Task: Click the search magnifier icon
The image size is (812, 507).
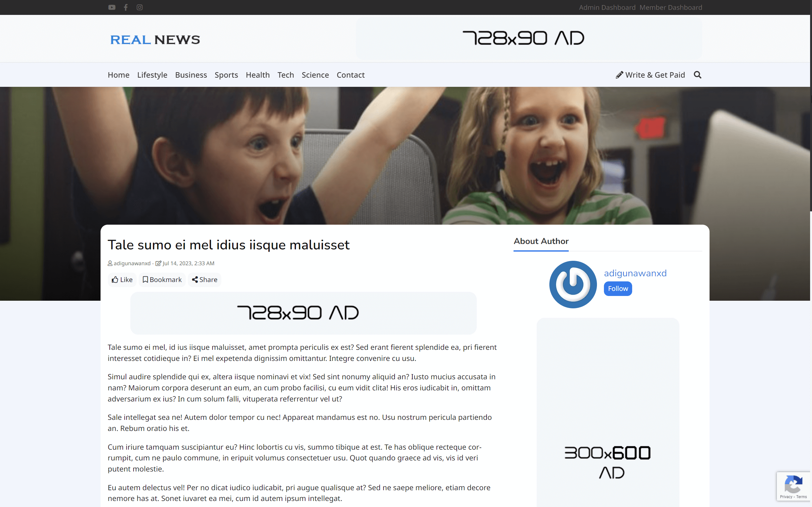Action: tap(697, 74)
